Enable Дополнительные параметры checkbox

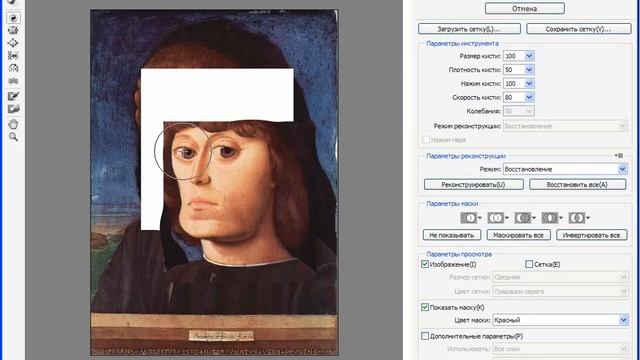(x=424, y=336)
